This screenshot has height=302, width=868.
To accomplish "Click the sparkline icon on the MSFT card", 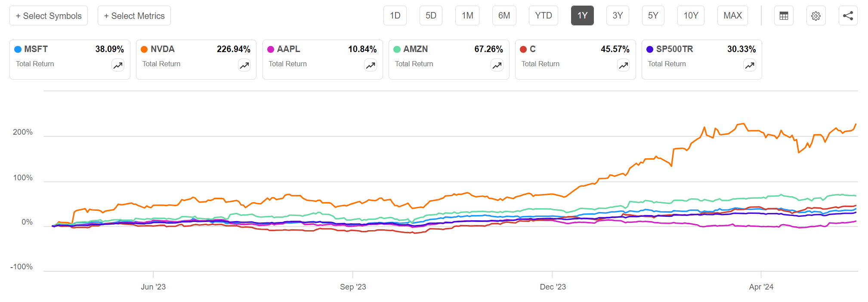I will click(x=117, y=65).
